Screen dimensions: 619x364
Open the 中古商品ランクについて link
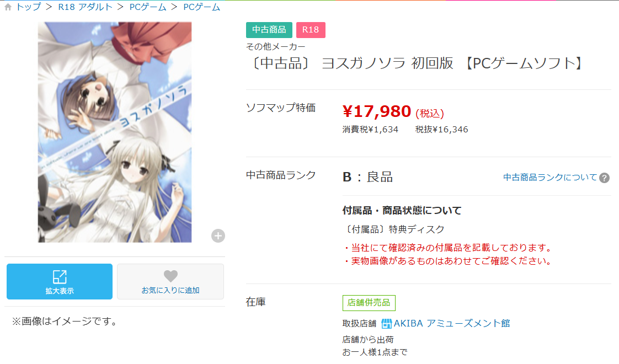550,177
